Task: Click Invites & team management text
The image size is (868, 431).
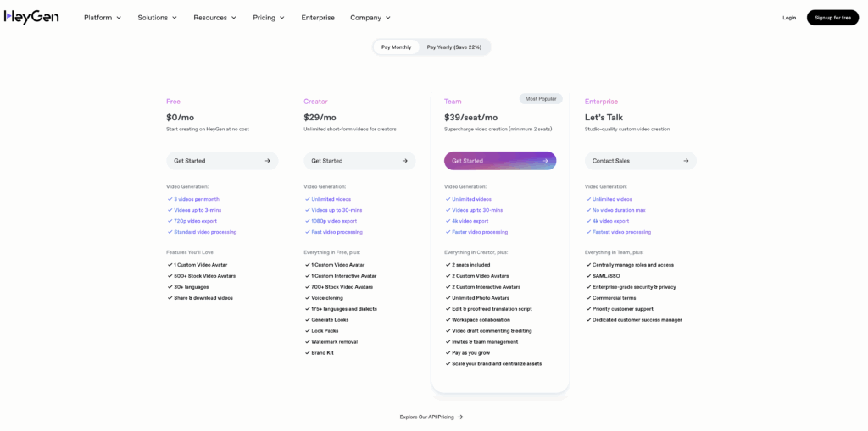Action: click(x=485, y=342)
